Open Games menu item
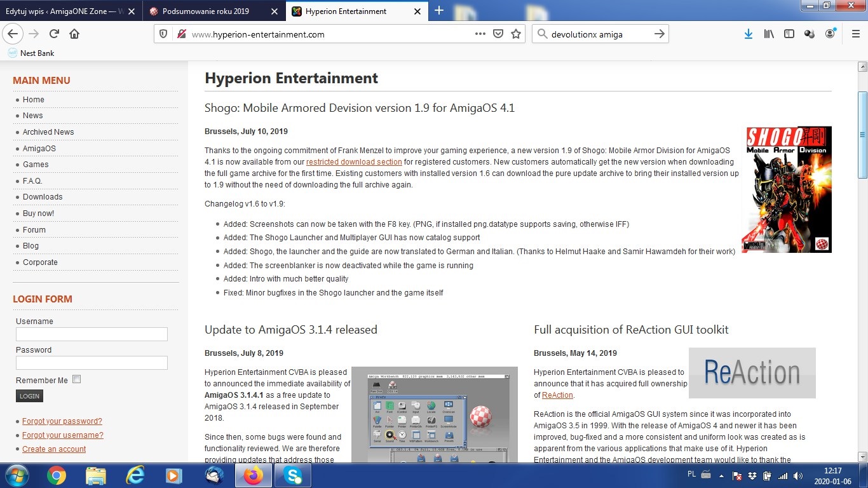Image resolution: width=868 pixels, height=488 pixels. click(x=36, y=165)
